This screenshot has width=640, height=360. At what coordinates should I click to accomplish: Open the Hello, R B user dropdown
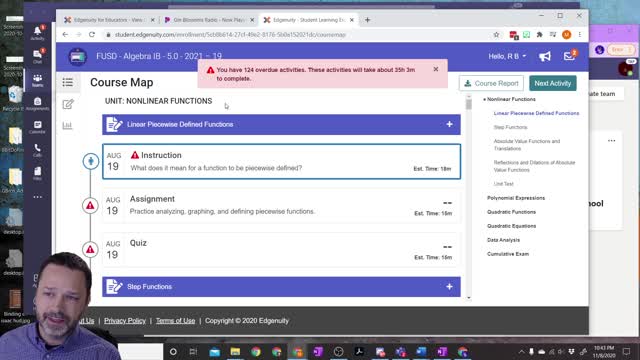point(507,56)
